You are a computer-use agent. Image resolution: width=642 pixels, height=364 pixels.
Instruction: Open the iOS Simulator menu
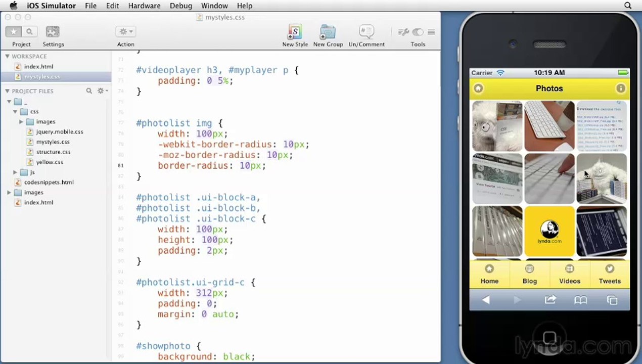(51, 6)
